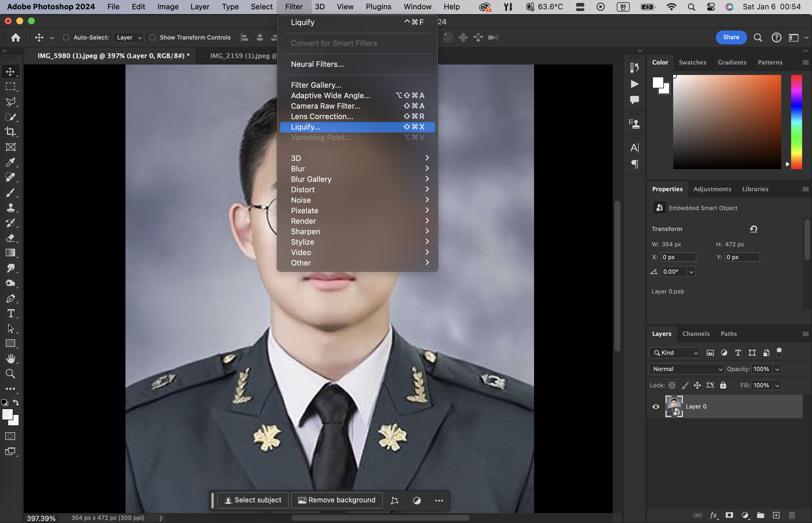Image resolution: width=812 pixels, height=523 pixels.
Task: Select the Hand tool
Action: [10, 359]
